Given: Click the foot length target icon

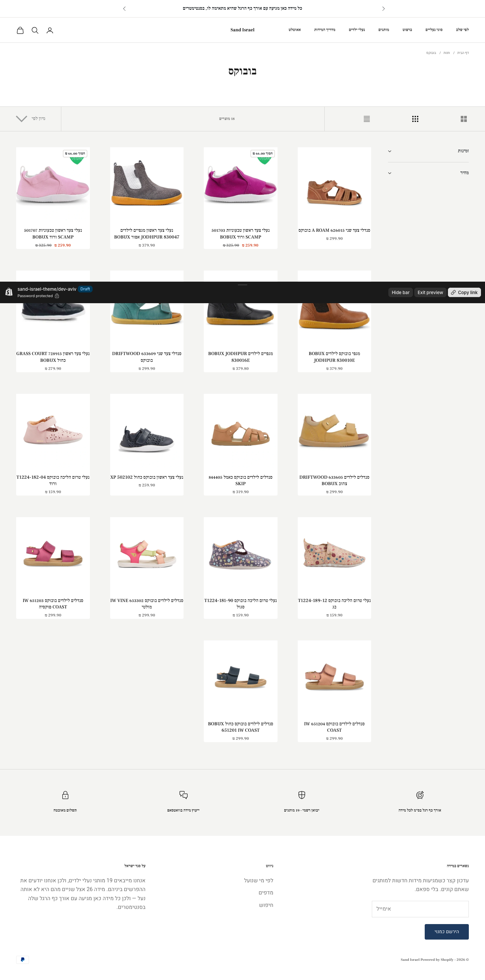Looking at the screenshot, I should (x=420, y=795).
